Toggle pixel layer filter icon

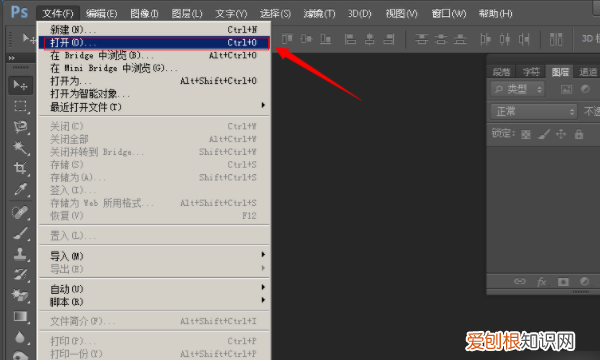[x=566, y=89]
